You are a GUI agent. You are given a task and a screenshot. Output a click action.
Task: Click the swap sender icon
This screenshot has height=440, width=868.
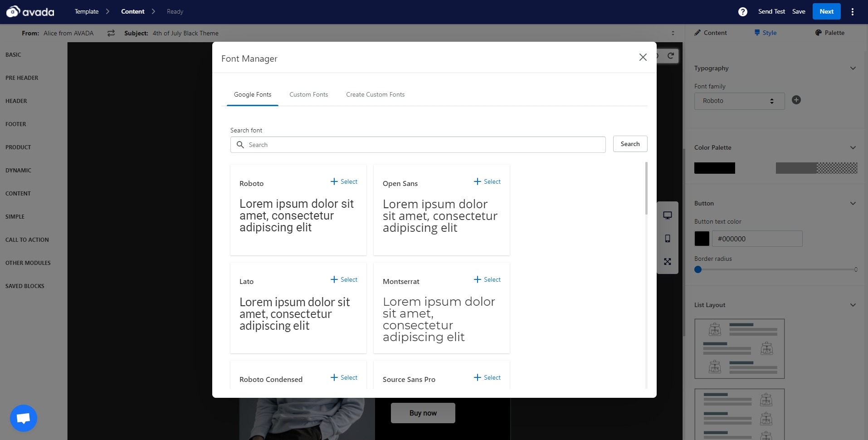tap(111, 33)
